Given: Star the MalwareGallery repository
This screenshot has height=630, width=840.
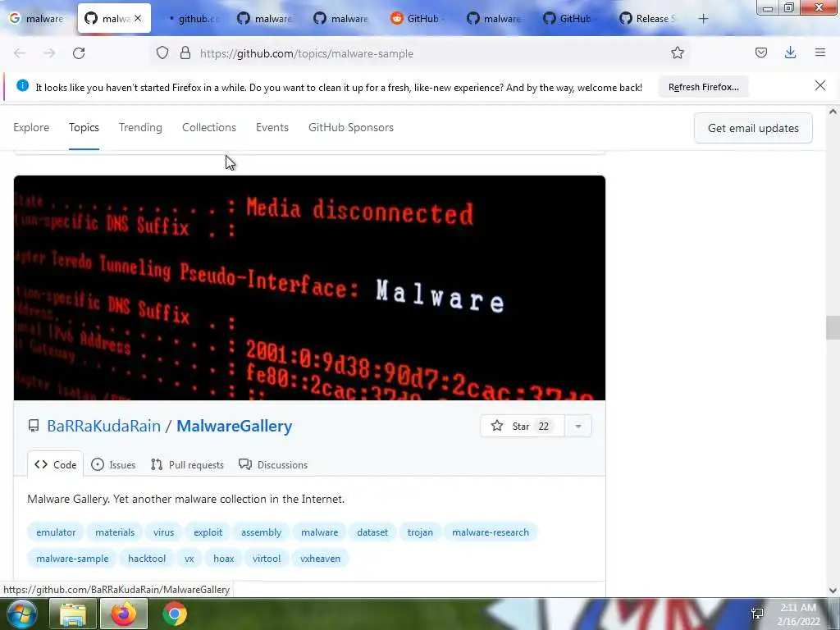Looking at the screenshot, I should (522, 426).
